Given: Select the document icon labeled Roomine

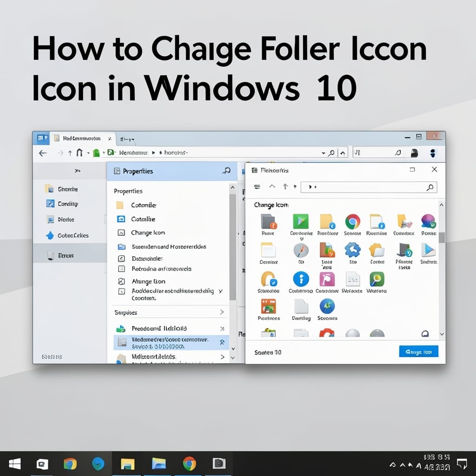Looking at the screenshot, I should [377, 221].
